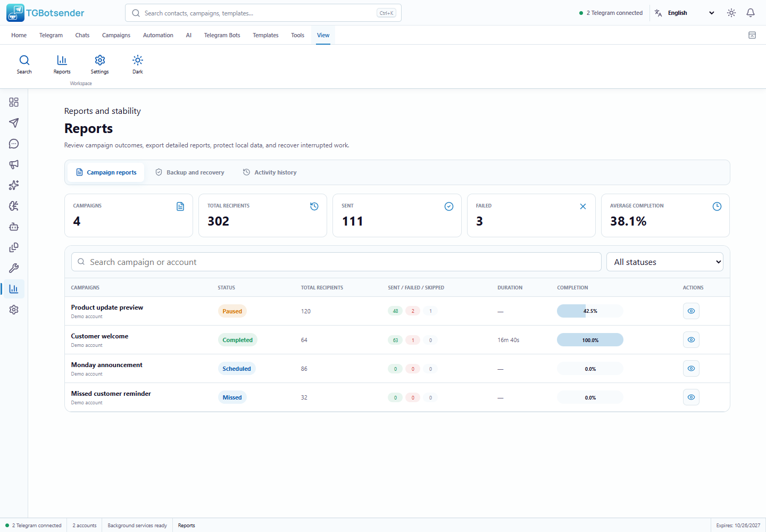Screen dimensions: 766x532
Task: View the Customer welcome report
Action: click(x=691, y=340)
